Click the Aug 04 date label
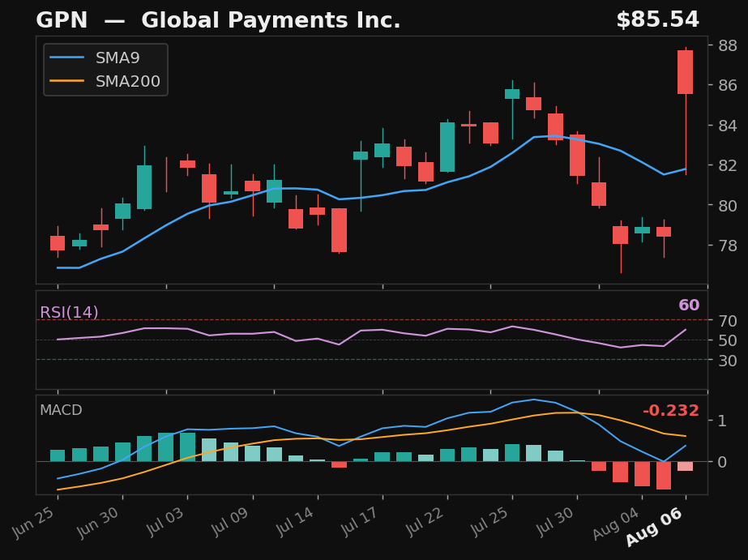This screenshot has height=560, width=748. tap(617, 524)
